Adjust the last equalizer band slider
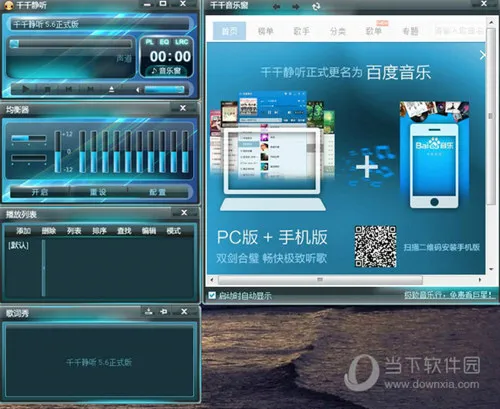The width and height of the screenshot is (500, 409). [185, 152]
